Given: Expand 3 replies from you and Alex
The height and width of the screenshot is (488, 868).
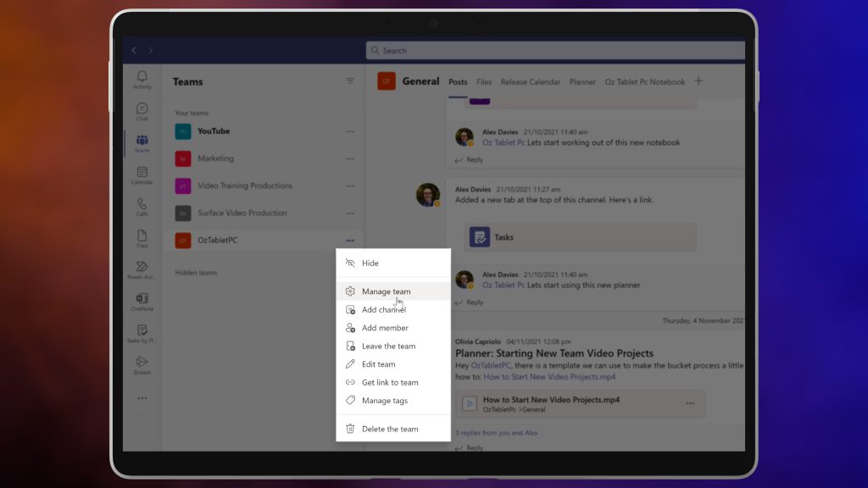Looking at the screenshot, I should click(496, 433).
